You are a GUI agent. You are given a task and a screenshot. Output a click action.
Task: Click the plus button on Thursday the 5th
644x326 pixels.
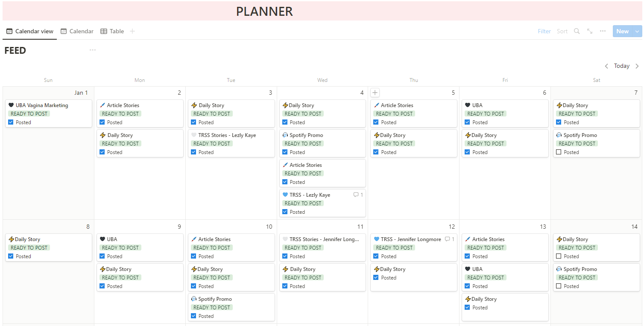[375, 93]
